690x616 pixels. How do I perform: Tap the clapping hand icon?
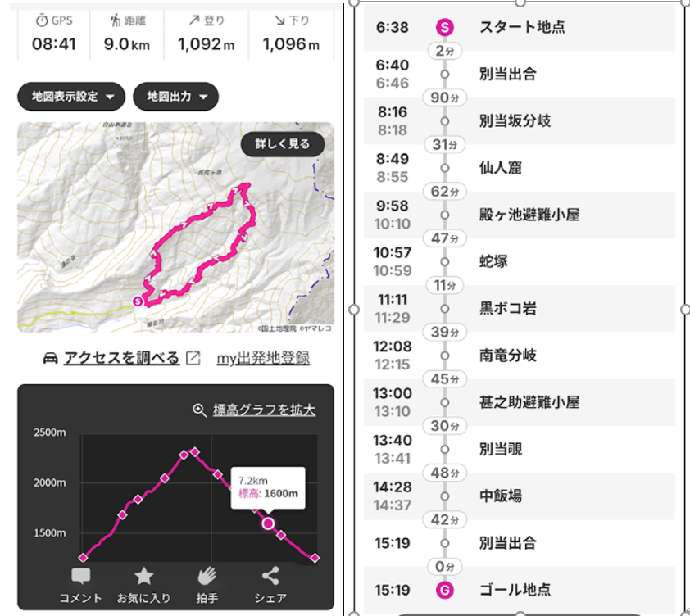207,576
